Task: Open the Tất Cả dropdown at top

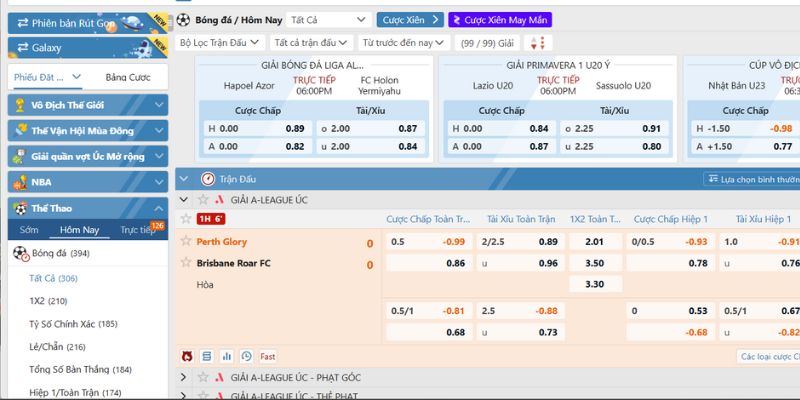Action: [328, 19]
